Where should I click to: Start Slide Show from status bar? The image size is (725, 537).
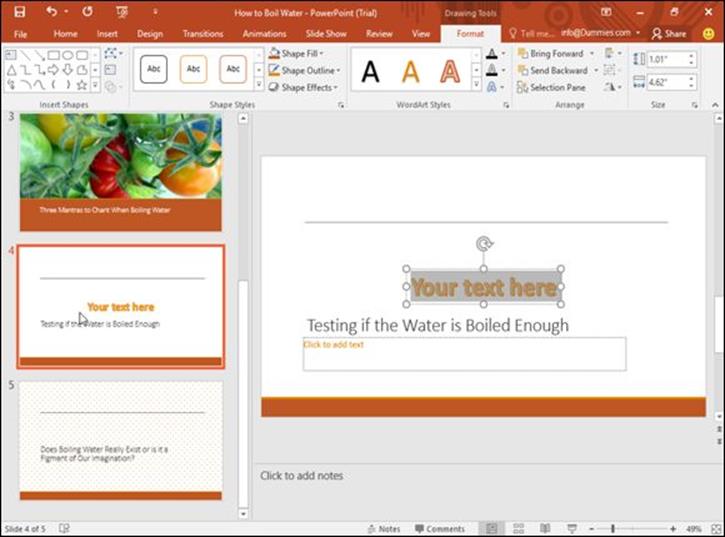pyautogui.click(x=572, y=528)
